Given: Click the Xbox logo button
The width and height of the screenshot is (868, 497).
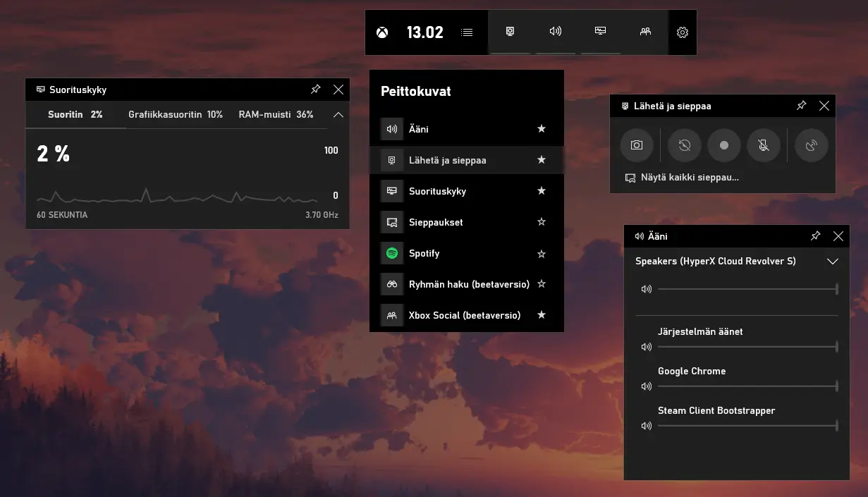Looking at the screenshot, I should pyautogui.click(x=381, y=32).
